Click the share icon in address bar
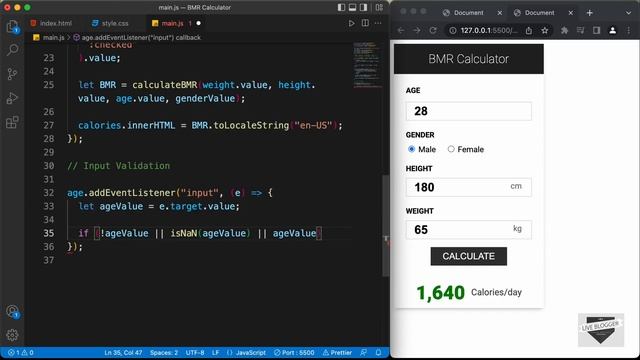Viewport: 640px width, 360px height. tap(529, 31)
